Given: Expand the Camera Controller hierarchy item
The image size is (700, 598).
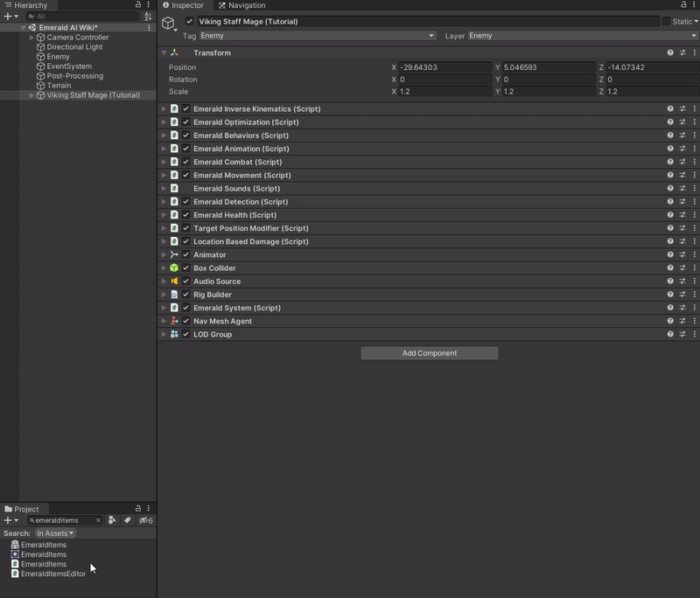Looking at the screenshot, I should pyautogui.click(x=32, y=38).
